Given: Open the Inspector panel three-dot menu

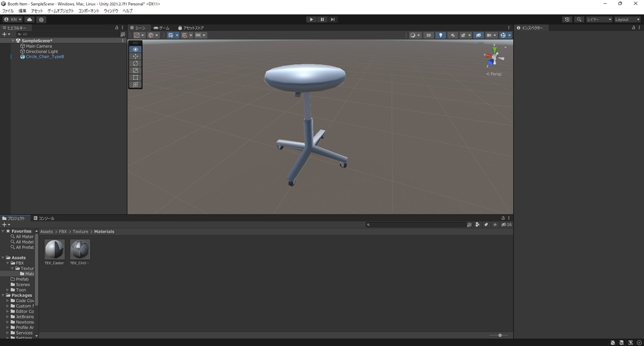Looking at the screenshot, I should point(639,28).
